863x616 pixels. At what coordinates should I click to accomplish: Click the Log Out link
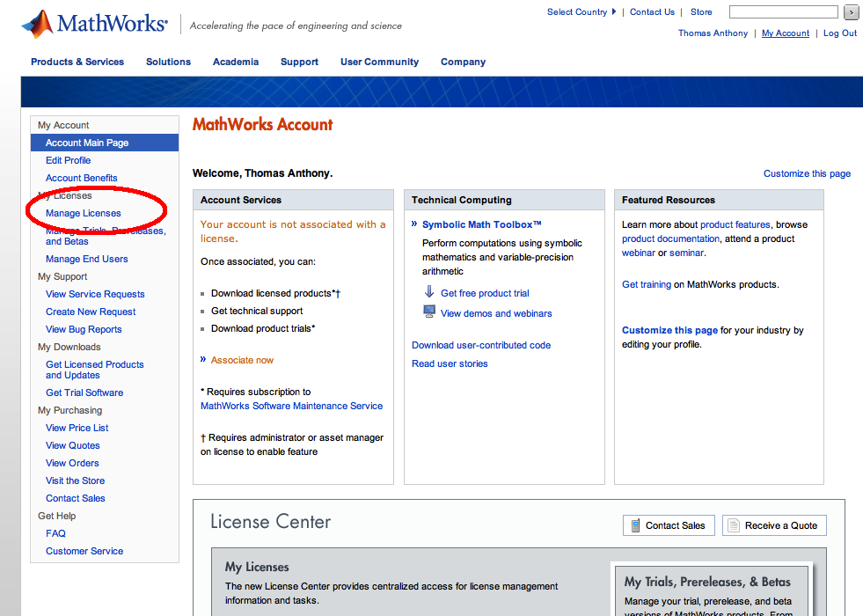[839, 33]
